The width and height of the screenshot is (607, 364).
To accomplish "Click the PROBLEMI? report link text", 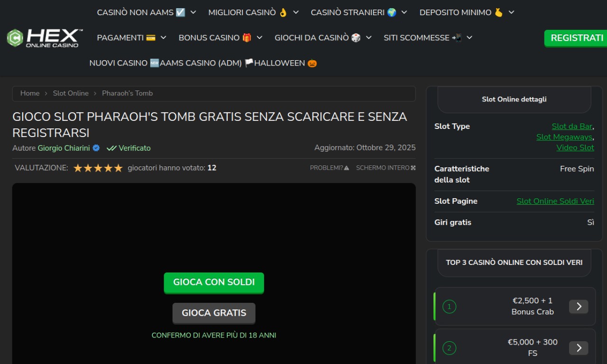I will (x=326, y=168).
